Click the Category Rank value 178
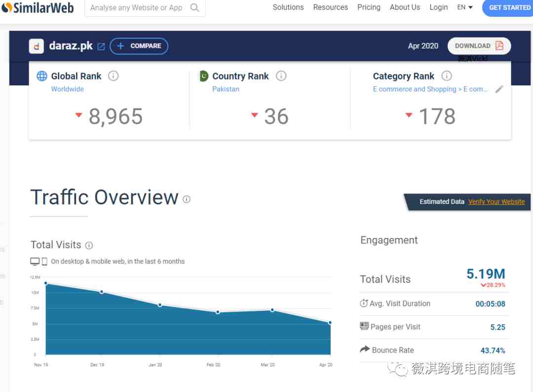This screenshot has height=392, width=533. (x=437, y=117)
